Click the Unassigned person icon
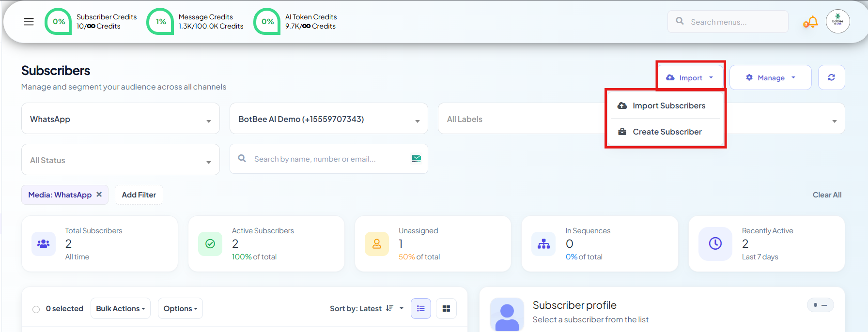Viewport: 868px width, 332px height. pos(377,244)
